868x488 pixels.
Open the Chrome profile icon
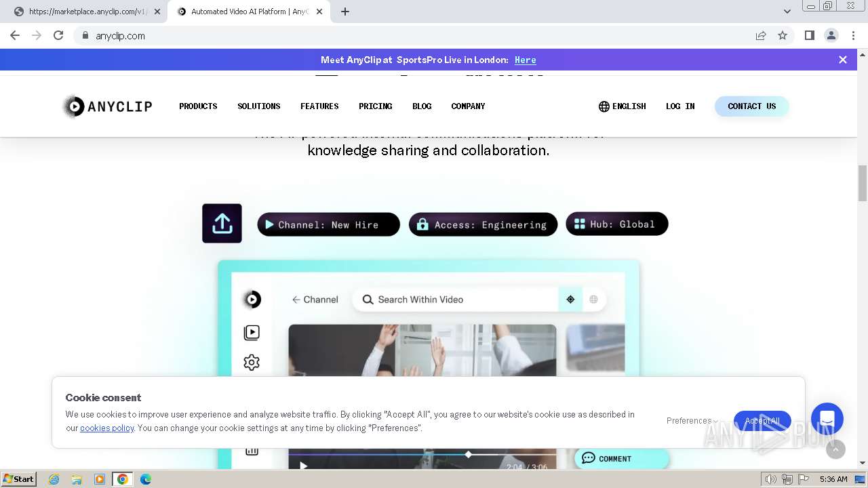click(x=831, y=35)
